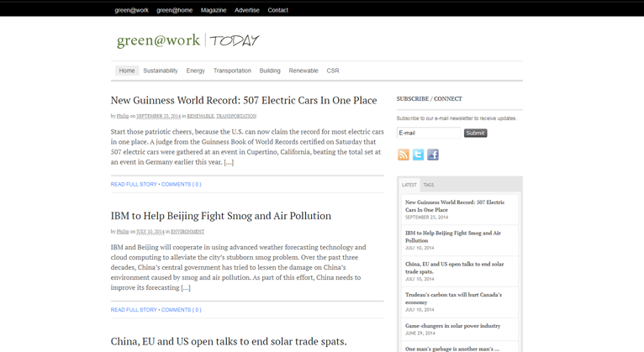The image size is (644, 352).
Task: Open the 507 Electric Cars article headline
Action: (244, 101)
